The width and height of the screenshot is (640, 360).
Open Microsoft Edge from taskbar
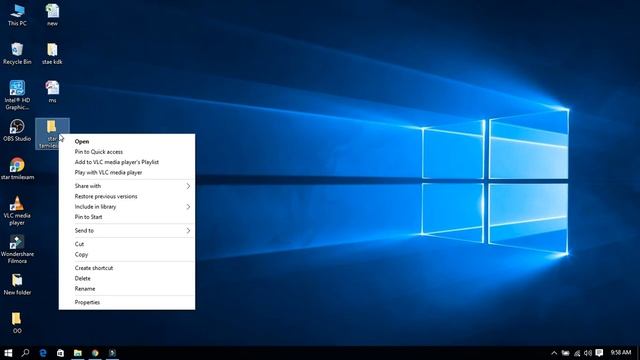coord(43,353)
